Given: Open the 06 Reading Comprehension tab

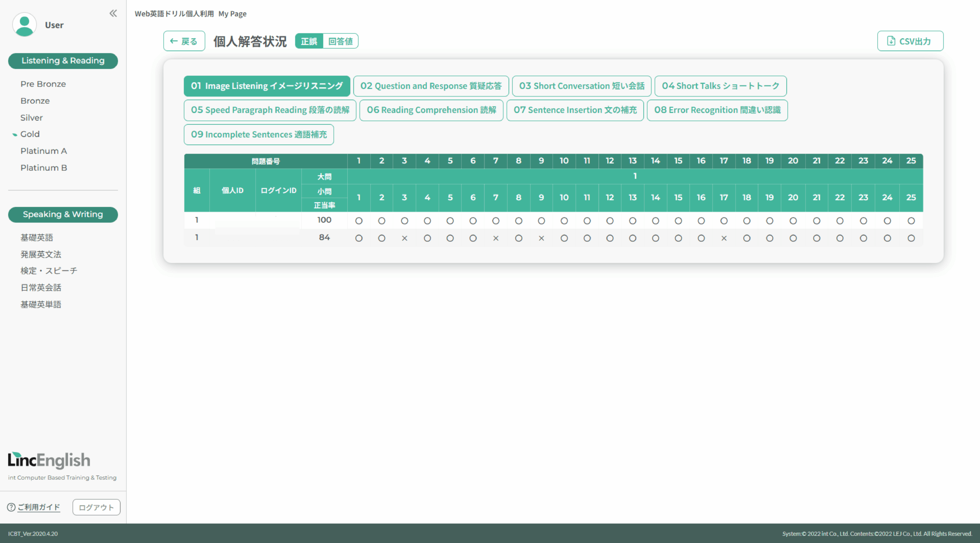Looking at the screenshot, I should (x=431, y=110).
